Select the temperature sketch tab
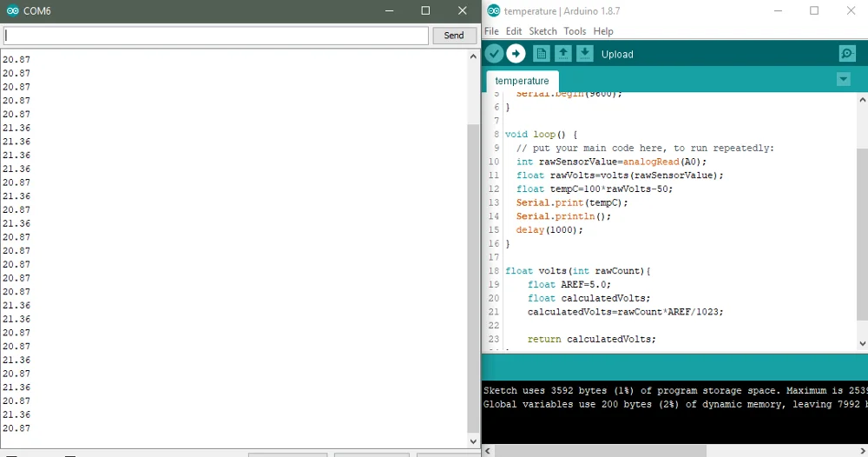 click(x=522, y=81)
